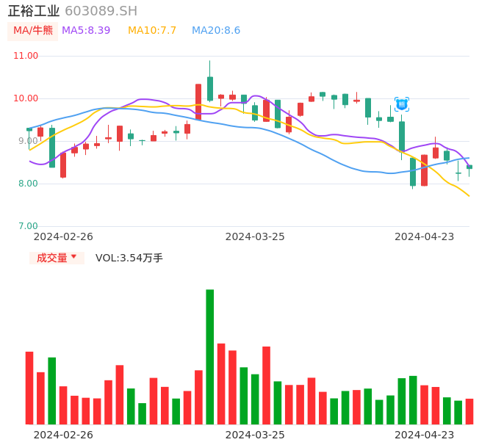Click the 7.00 price axis label
Screen dimensions: 504x445
point(29,226)
